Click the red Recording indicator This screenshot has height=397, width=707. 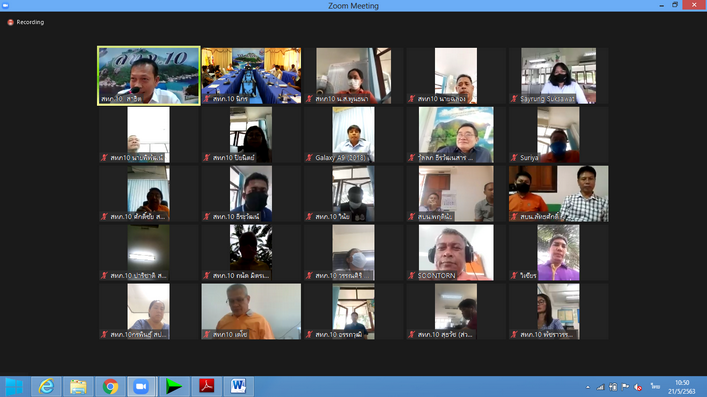(x=26, y=22)
